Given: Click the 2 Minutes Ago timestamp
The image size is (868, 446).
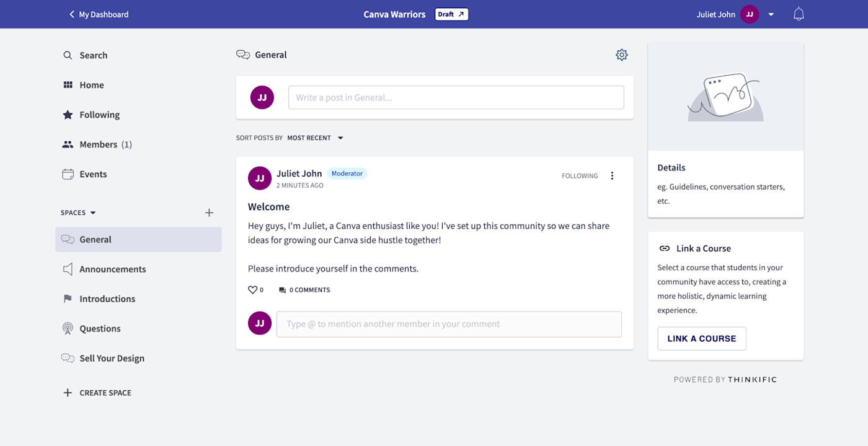Looking at the screenshot, I should coord(299,185).
